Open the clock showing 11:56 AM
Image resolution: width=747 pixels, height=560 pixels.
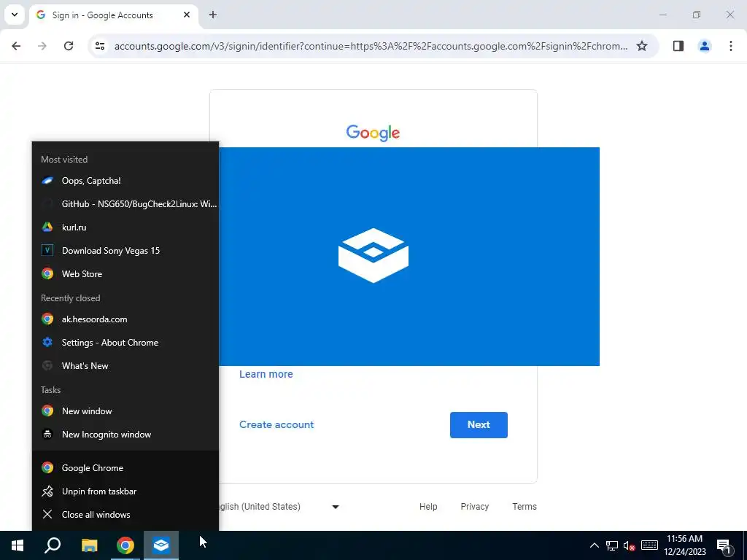(x=684, y=545)
